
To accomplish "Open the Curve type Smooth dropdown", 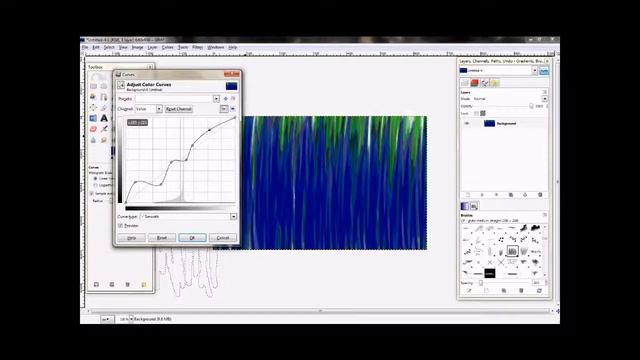I will (233, 216).
